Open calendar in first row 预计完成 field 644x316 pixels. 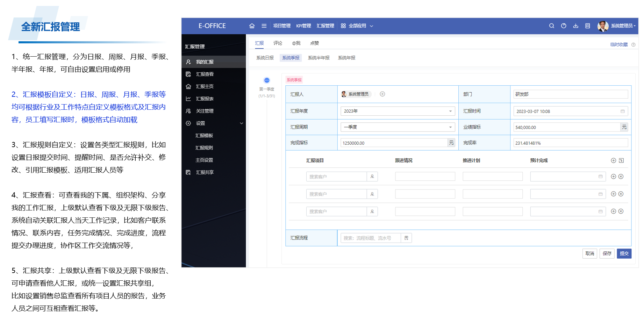(601, 177)
